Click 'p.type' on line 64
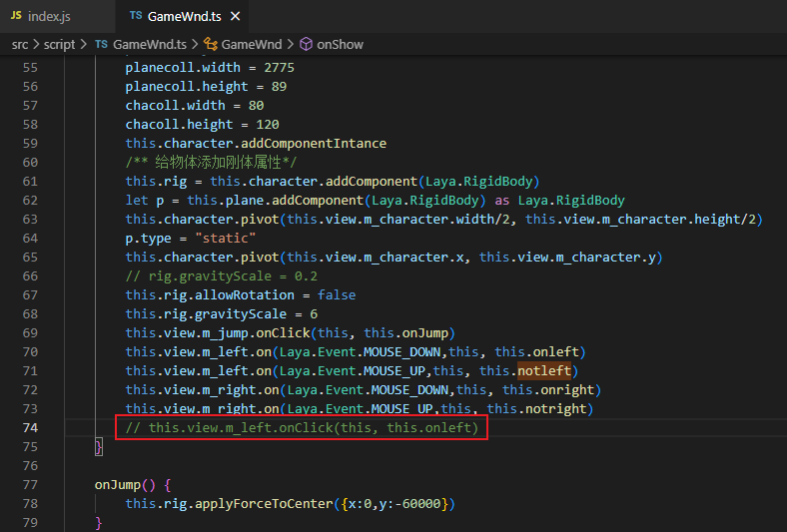 coord(148,239)
